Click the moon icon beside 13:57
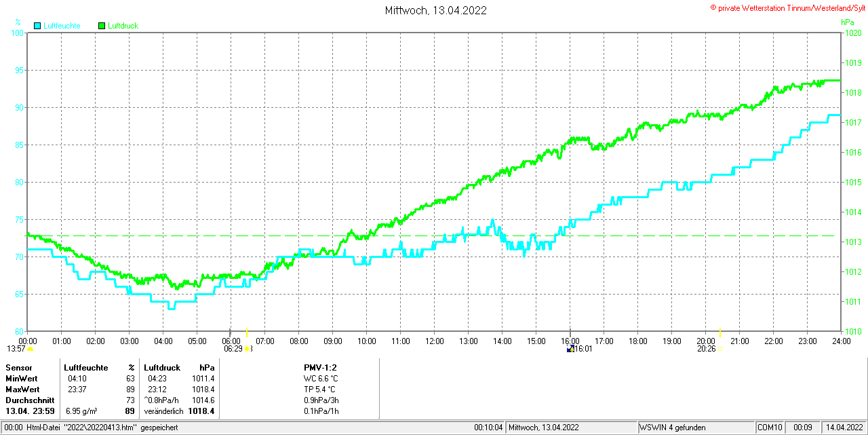 coord(30,349)
